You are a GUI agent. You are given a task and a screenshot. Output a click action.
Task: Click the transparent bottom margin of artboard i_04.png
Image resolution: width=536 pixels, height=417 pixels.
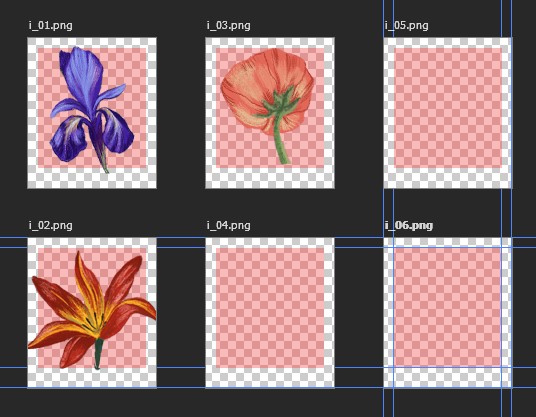[270, 378]
